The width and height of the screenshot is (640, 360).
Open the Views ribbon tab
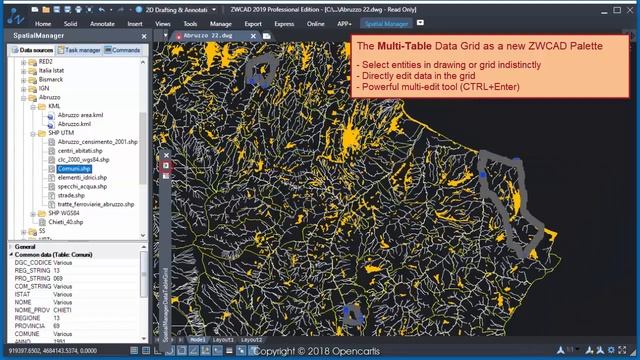[x=162, y=24]
